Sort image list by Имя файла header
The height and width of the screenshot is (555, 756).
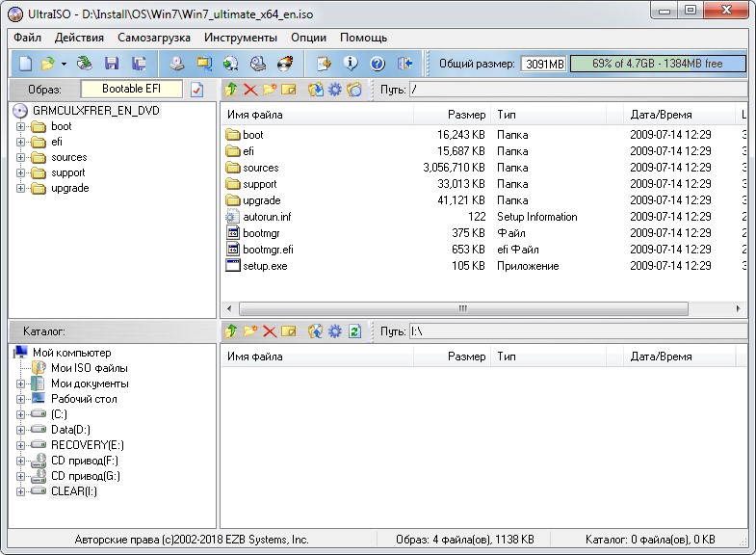[x=317, y=115]
